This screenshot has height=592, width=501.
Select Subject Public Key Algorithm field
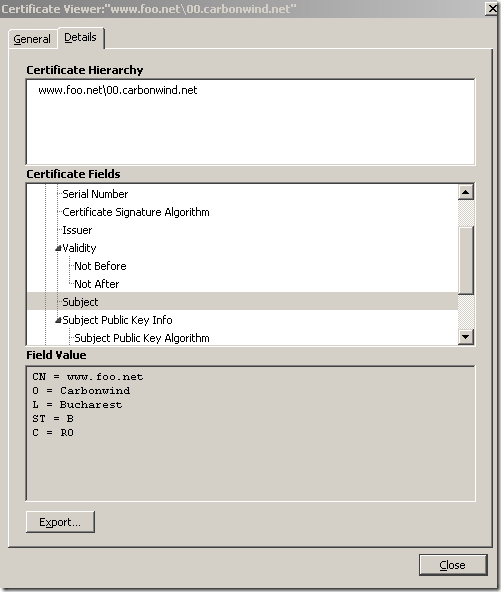pyautogui.click(x=142, y=338)
